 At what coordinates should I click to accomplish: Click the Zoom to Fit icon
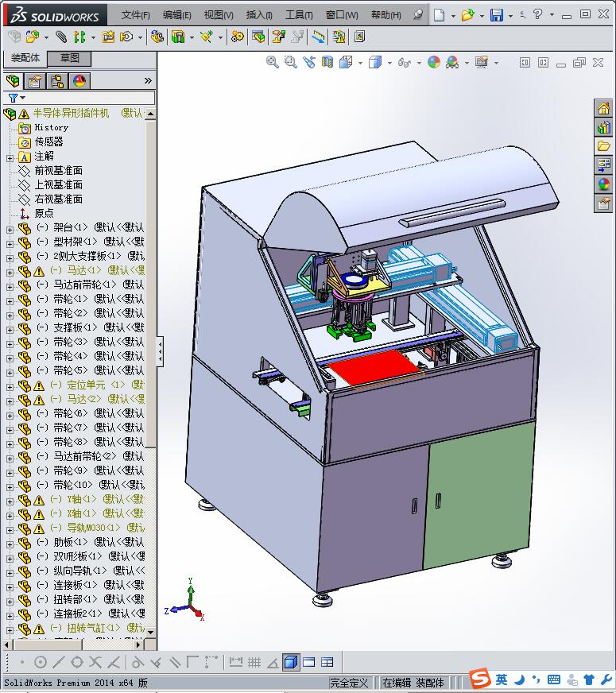272,62
